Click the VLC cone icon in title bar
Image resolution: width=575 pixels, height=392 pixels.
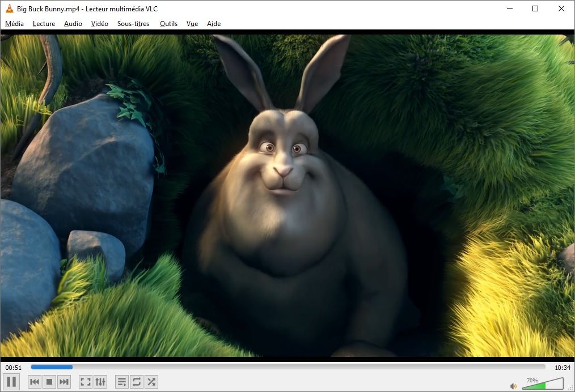point(9,8)
